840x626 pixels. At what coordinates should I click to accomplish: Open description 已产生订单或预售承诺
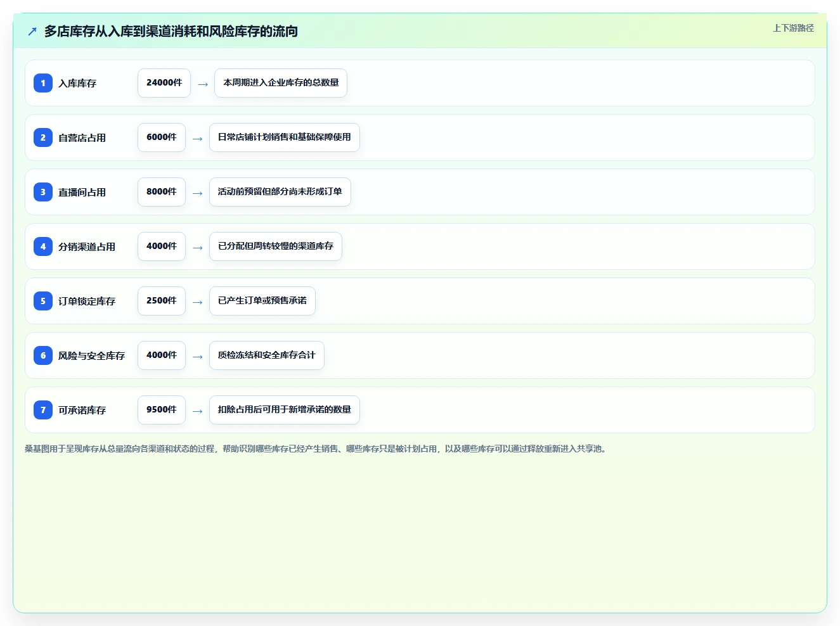pyautogui.click(x=262, y=301)
